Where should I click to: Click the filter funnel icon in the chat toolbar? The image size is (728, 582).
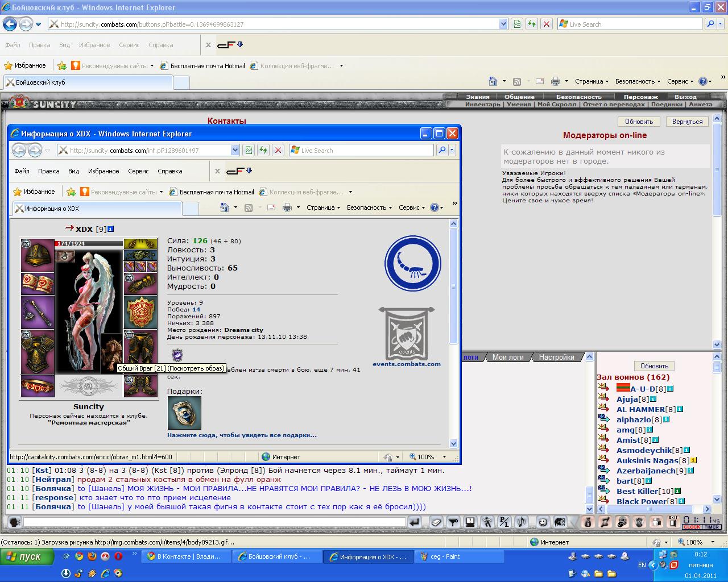coord(453,522)
